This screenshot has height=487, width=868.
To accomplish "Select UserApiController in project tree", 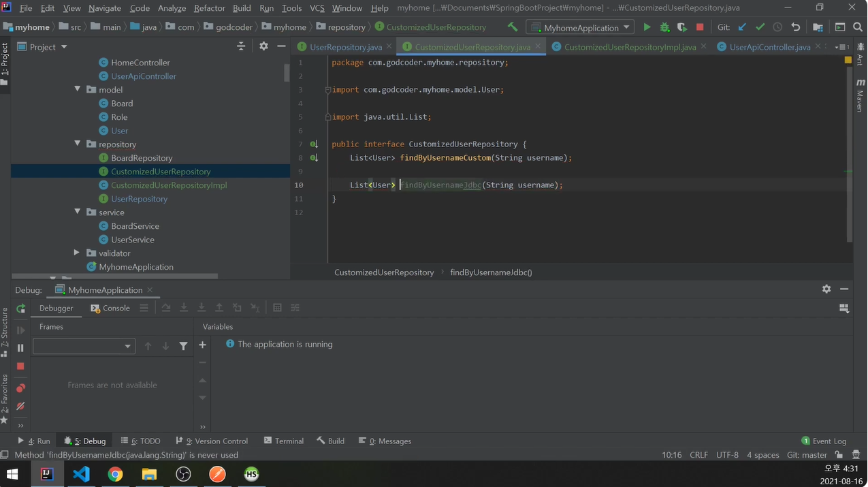I will [x=144, y=76].
